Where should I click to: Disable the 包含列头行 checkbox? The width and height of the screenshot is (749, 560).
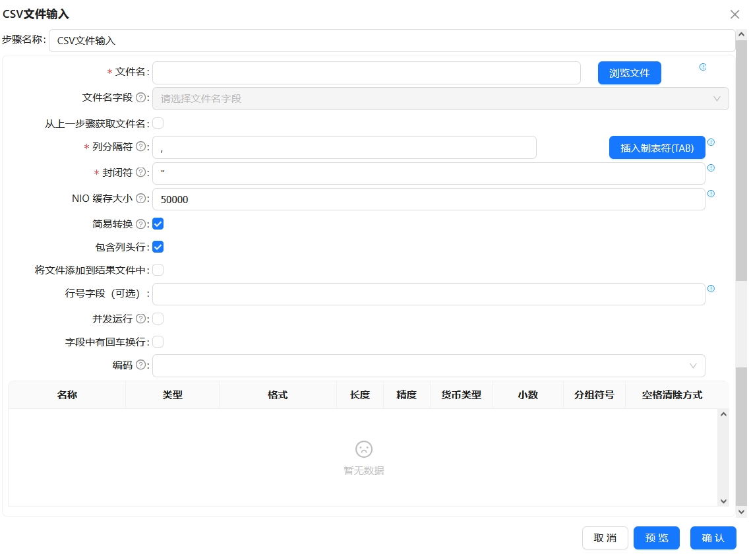(158, 247)
